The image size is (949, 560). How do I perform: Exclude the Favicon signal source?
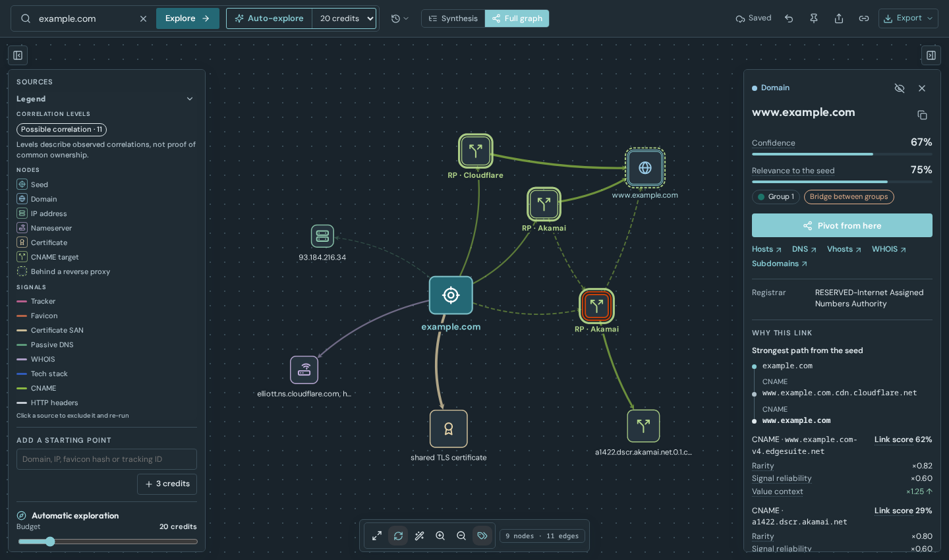[x=37, y=316]
